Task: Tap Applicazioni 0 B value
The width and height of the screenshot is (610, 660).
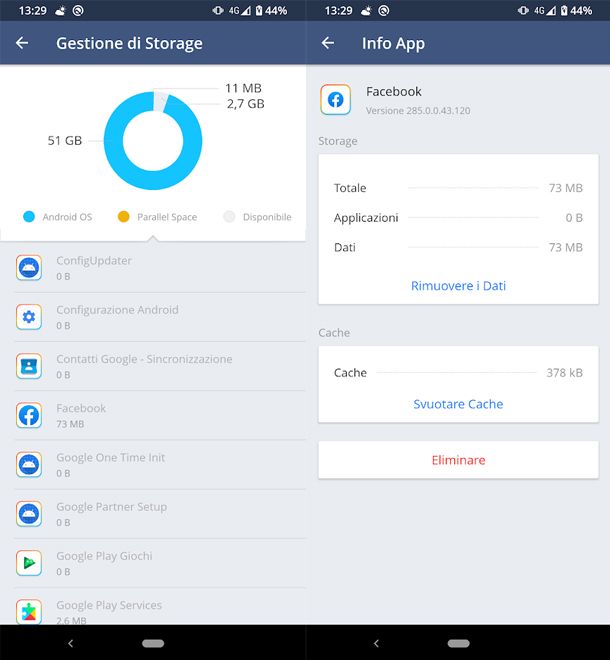Action: 574,218
